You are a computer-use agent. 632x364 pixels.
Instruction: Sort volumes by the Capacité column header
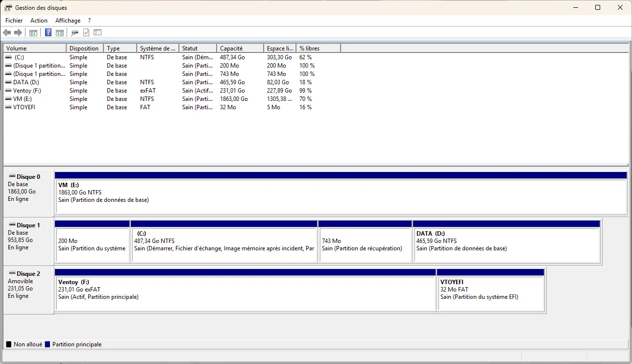pos(240,49)
